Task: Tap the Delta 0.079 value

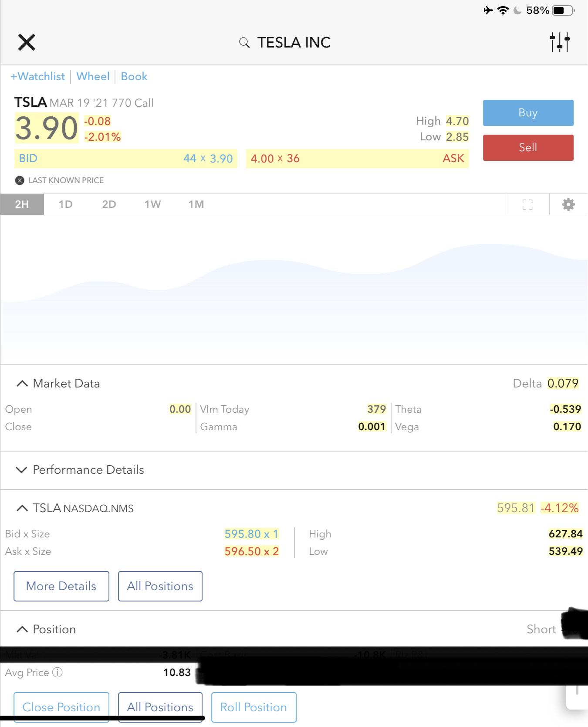Action: [563, 384]
